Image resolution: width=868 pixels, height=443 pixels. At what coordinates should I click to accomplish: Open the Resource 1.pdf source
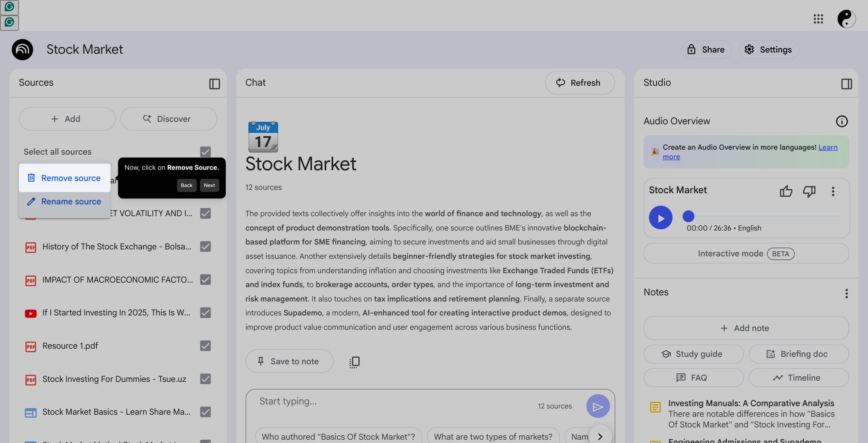coord(70,346)
